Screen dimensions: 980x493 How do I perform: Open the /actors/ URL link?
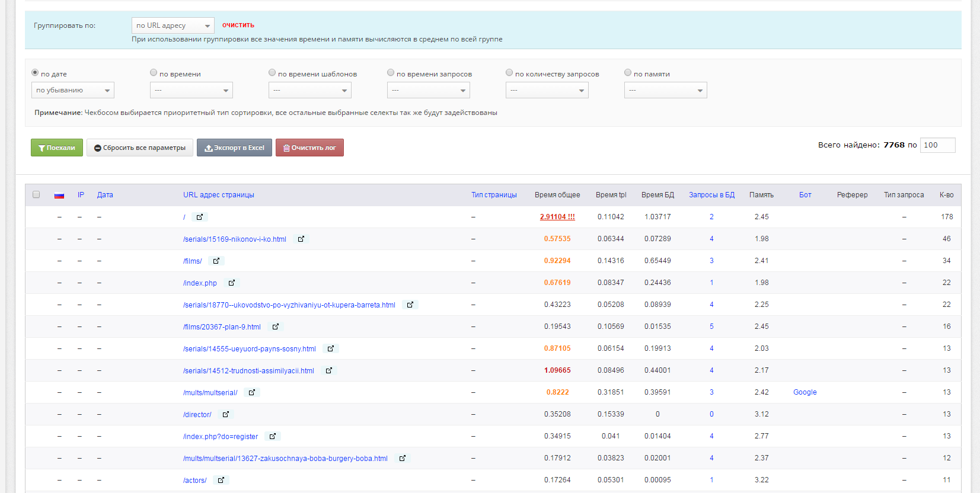click(x=195, y=481)
